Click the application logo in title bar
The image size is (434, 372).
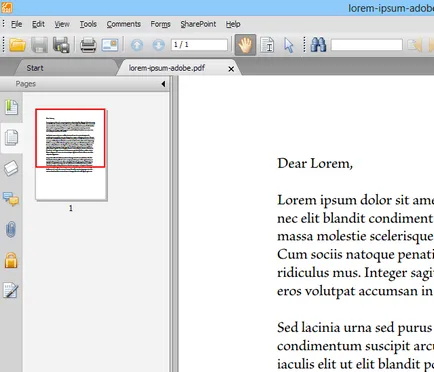pos(7,7)
